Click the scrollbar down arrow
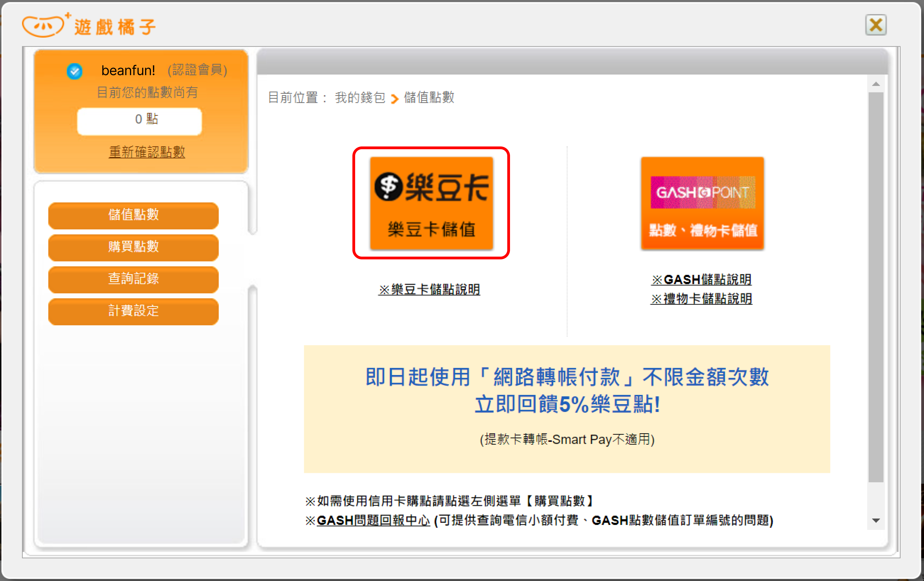This screenshot has height=581, width=924. click(876, 521)
